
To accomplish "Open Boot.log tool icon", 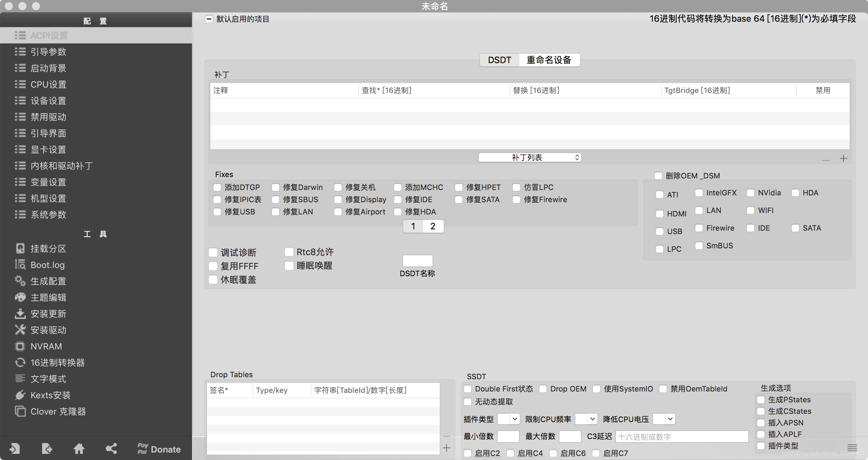I will (x=20, y=265).
